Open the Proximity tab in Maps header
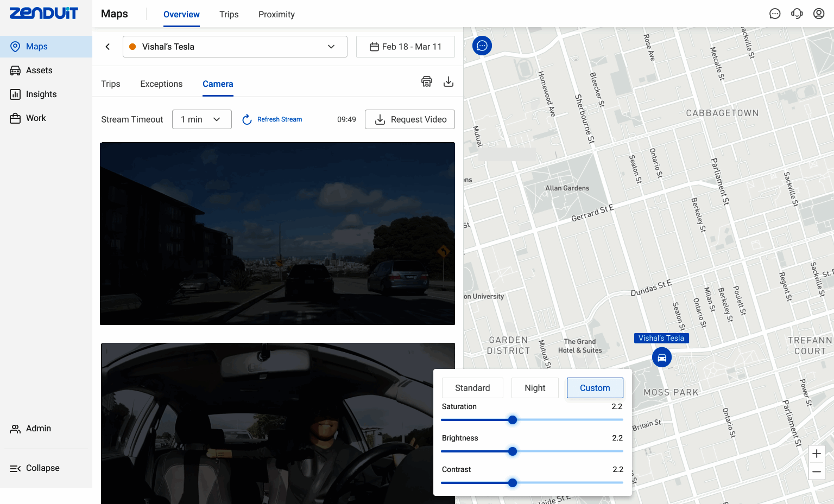This screenshot has height=504, width=834. click(x=276, y=15)
